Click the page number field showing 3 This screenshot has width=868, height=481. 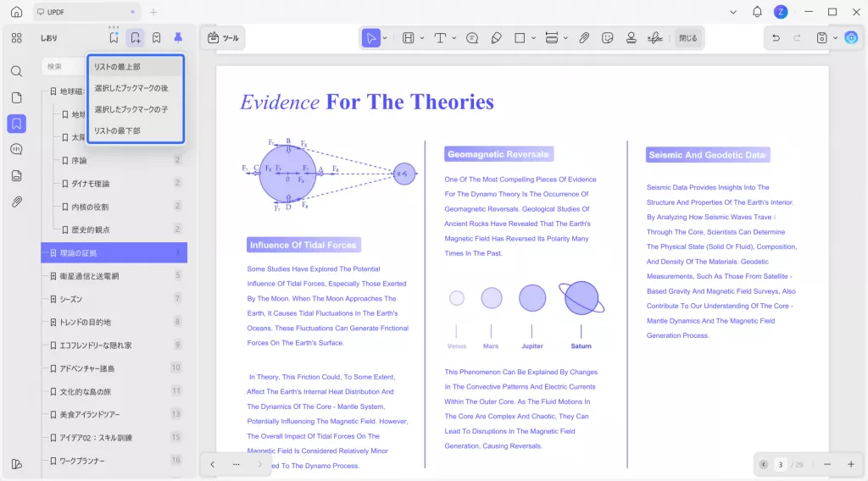781,464
